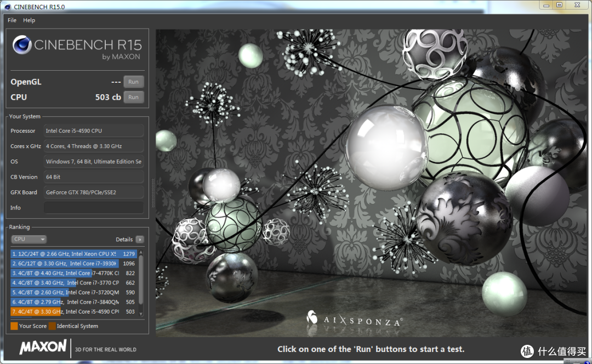Click the CB Version 64 Bit field
Screen dimensions: 592x364
(x=94, y=177)
